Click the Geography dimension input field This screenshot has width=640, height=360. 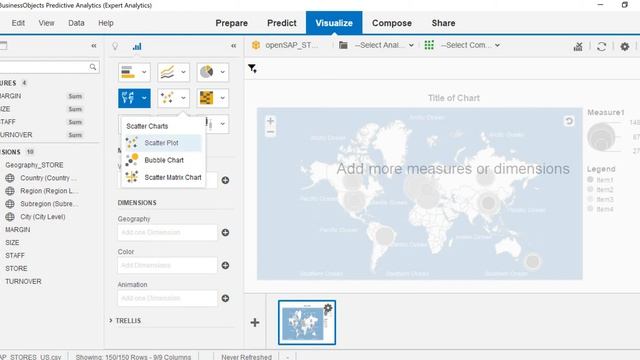pyautogui.click(x=167, y=232)
